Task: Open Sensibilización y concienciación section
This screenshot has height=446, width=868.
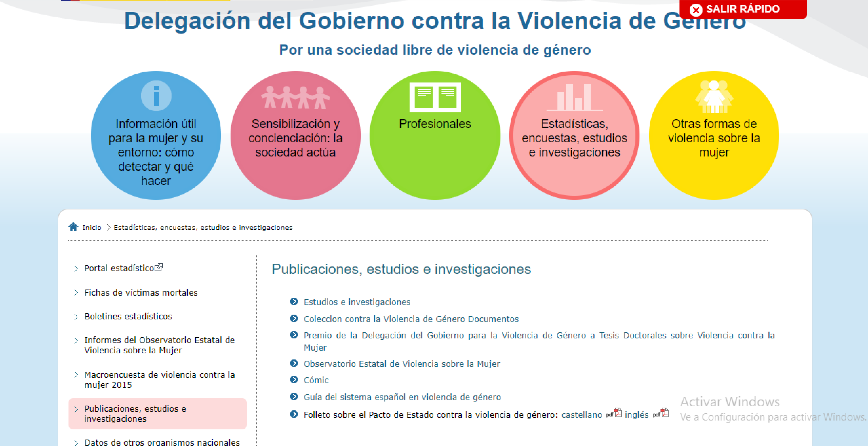Action: pos(295,135)
